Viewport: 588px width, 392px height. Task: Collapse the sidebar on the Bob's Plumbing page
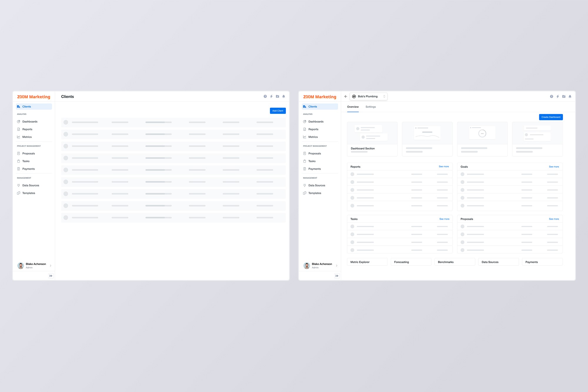tap(337, 276)
